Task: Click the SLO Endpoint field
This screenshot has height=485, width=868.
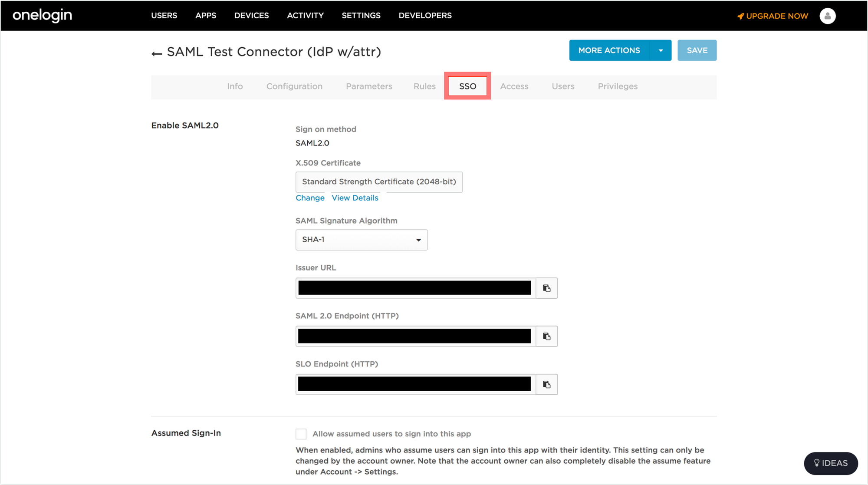Action: click(x=416, y=384)
